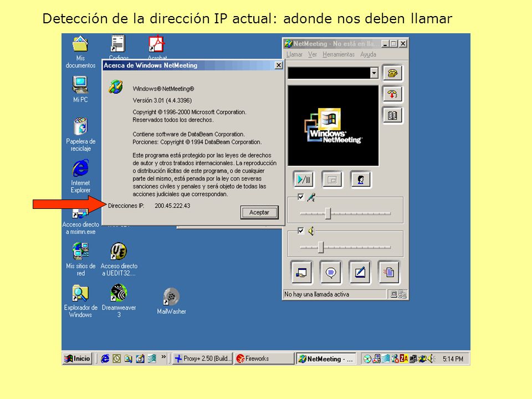
Task: Click the IP address 200.45.222.43 text
Action: [172, 206]
